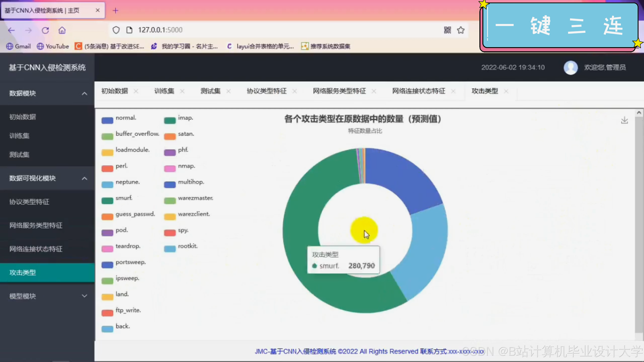
Task: Click the browser reload icon
Action: pos(45,31)
